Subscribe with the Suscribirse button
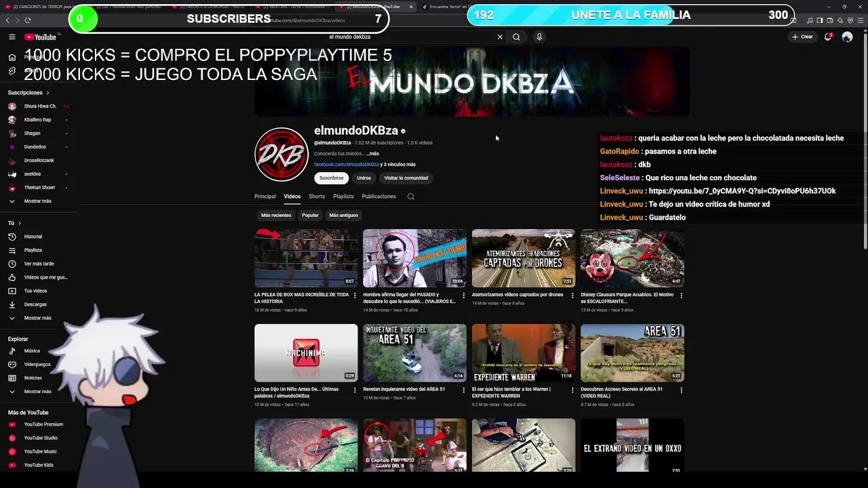868x488 pixels. 332,178
